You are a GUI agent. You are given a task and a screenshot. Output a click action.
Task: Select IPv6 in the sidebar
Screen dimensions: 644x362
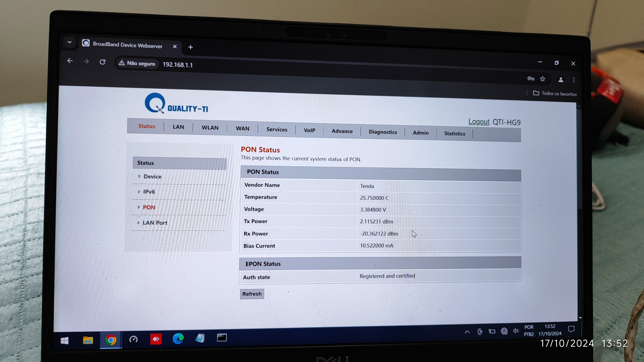(x=149, y=192)
